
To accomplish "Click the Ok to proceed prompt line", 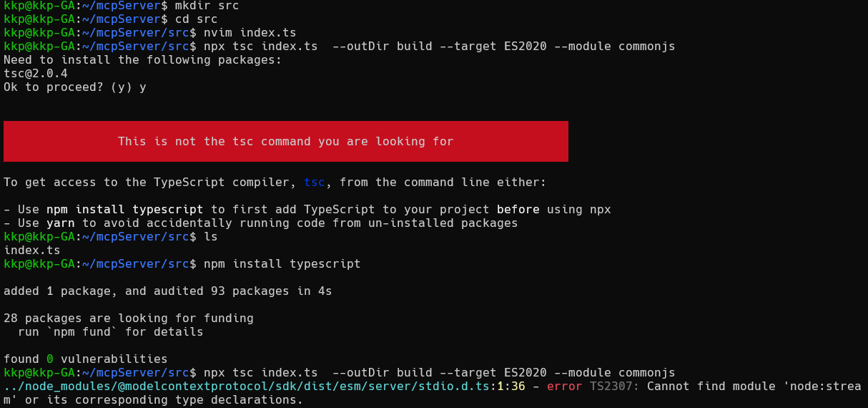I will click(x=74, y=87).
